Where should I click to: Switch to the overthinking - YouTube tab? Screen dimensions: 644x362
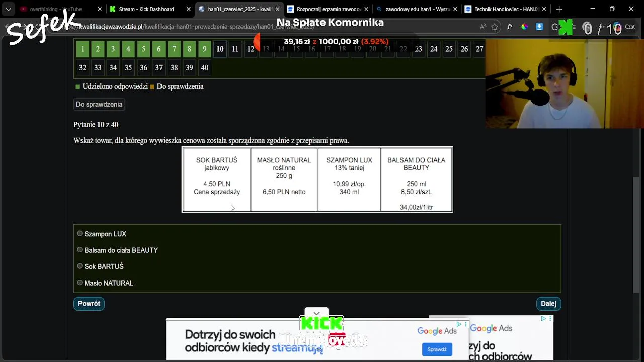59,9
